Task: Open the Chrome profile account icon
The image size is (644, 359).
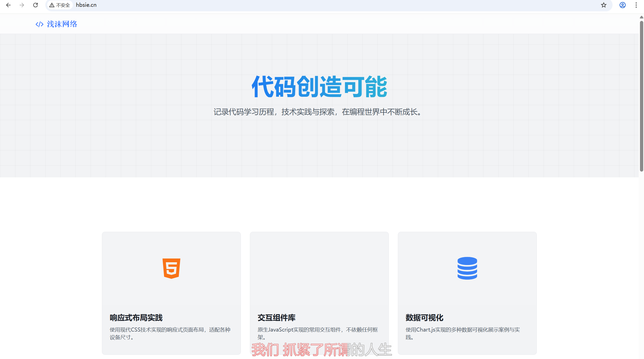Action: point(622,5)
